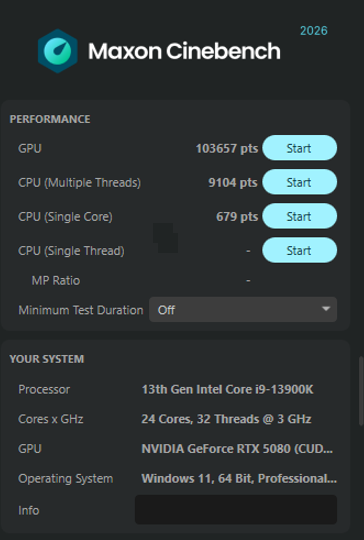This screenshot has height=540, width=364.
Task: Click the MP Ratio label
Action: pos(56,280)
